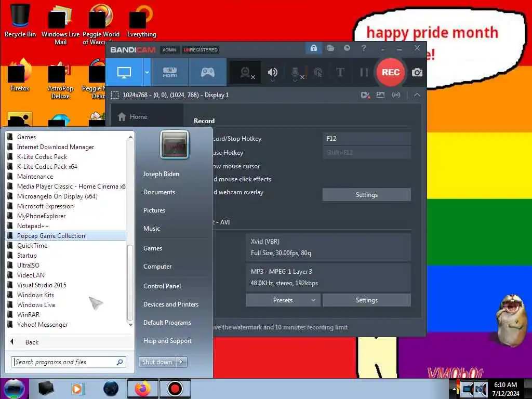Expand the Visual Studio 2015 folder
532x399 pixels.
click(66, 285)
